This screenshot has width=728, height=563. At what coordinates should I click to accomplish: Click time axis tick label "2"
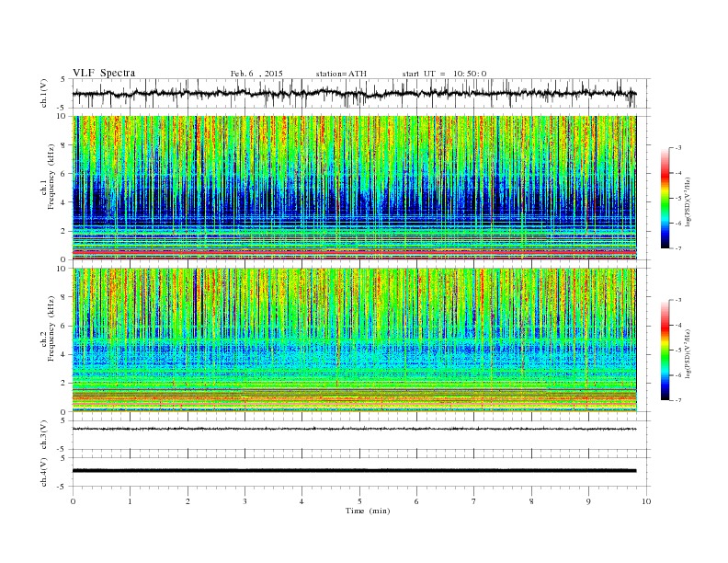[x=188, y=501]
